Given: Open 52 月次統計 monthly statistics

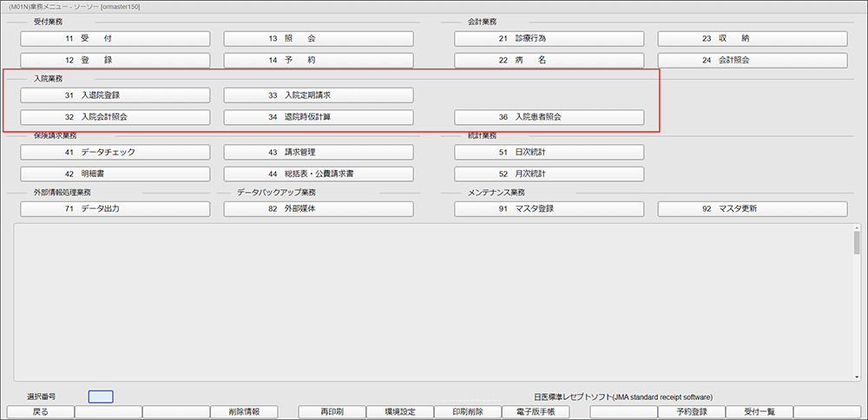Looking at the screenshot, I should [x=549, y=174].
